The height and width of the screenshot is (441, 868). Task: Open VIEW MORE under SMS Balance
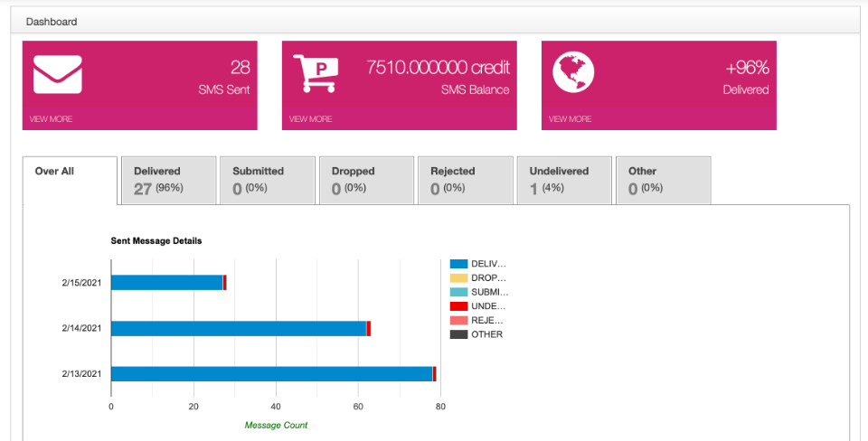coord(310,119)
